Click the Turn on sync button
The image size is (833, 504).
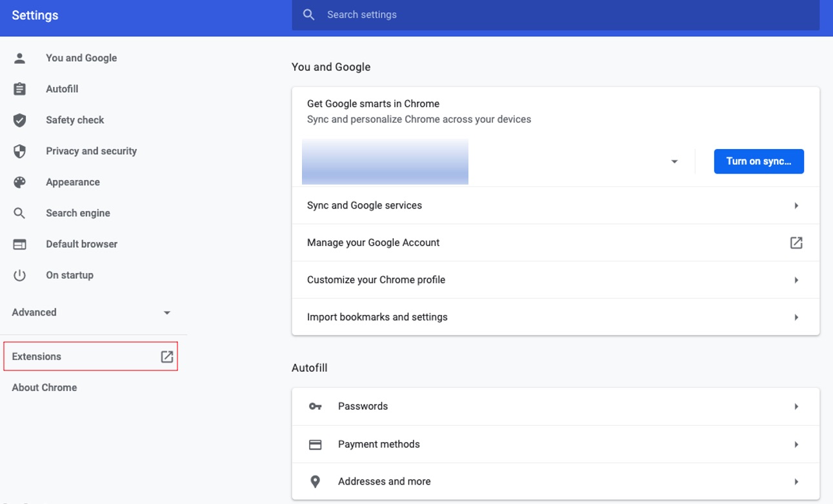click(759, 161)
